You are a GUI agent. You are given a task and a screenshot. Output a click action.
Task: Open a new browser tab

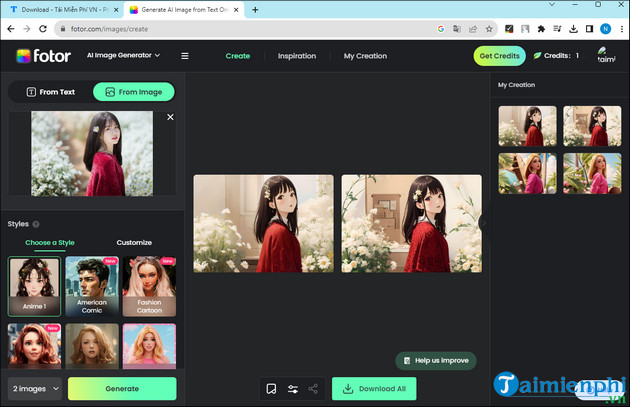tap(255, 10)
